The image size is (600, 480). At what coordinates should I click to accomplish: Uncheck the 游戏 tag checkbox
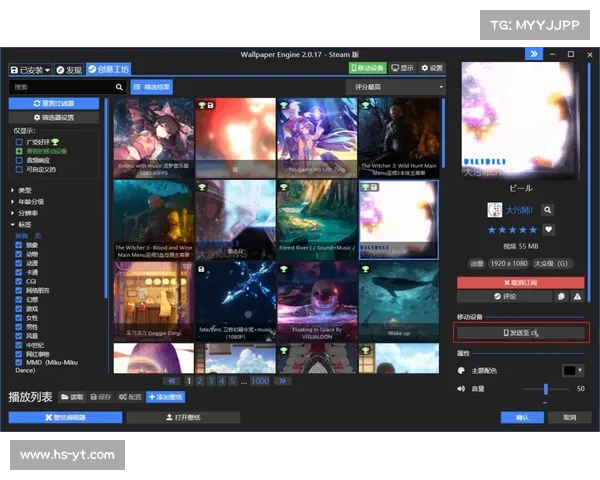point(18,309)
